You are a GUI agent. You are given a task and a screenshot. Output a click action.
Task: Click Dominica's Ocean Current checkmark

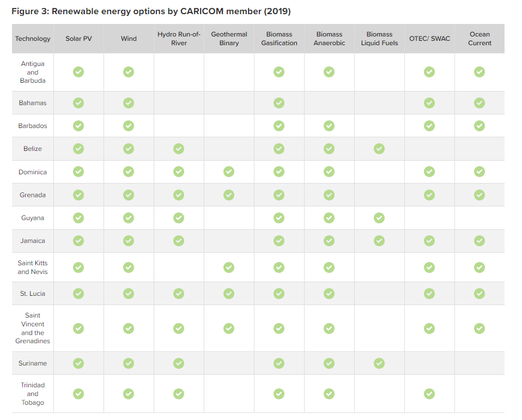coord(479,172)
